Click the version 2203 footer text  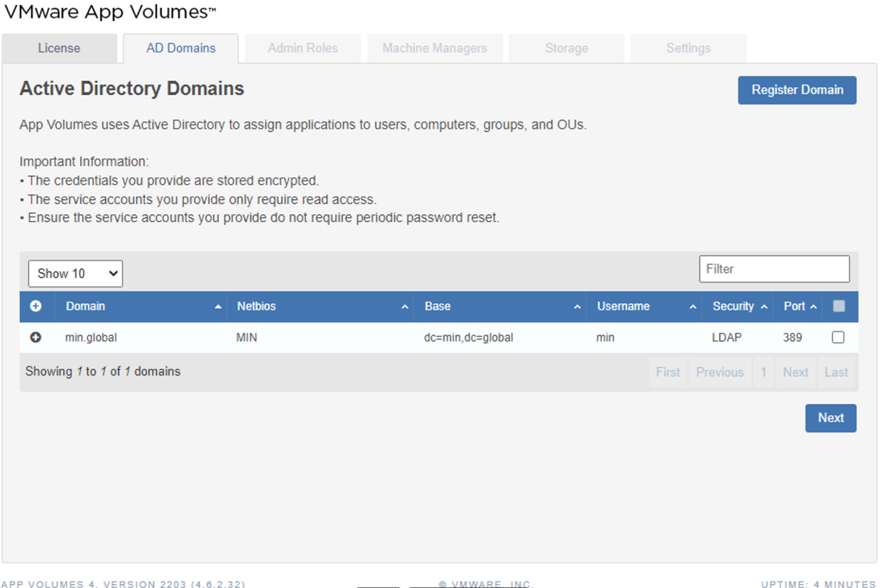(x=124, y=584)
